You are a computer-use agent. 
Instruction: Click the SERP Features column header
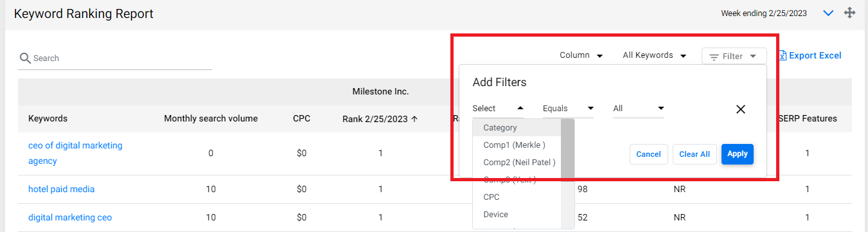click(x=807, y=118)
